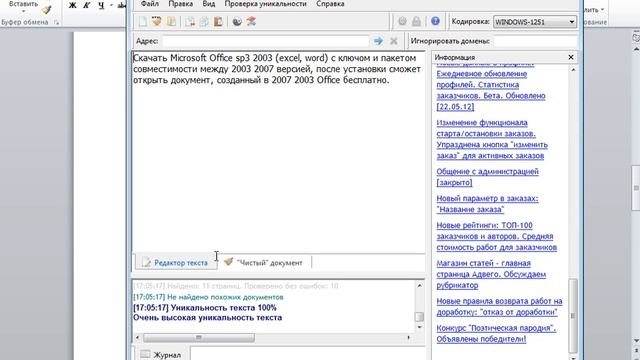
Task: Click into the Адрес input field
Action: click(266, 41)
